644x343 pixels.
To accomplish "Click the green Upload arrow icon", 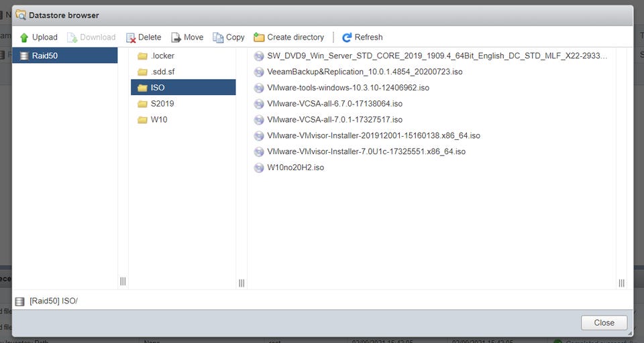I will tap(24, 38).
